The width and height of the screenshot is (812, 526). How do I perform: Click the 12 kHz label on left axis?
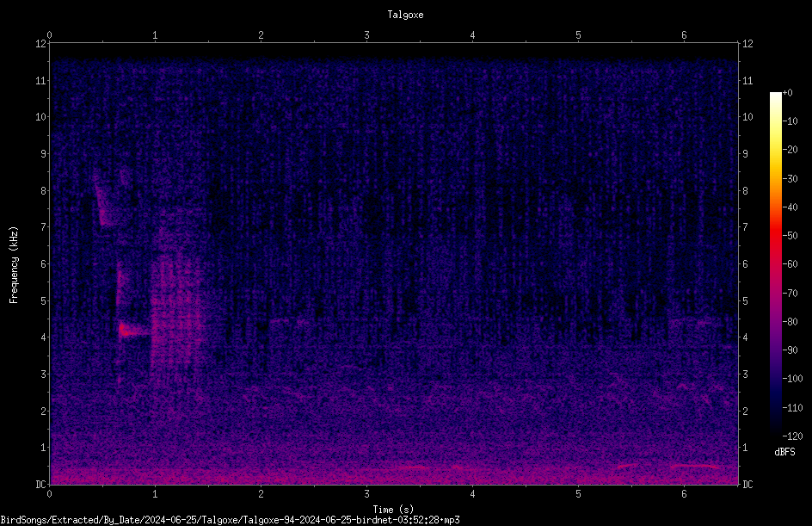[x=41, y=44]
